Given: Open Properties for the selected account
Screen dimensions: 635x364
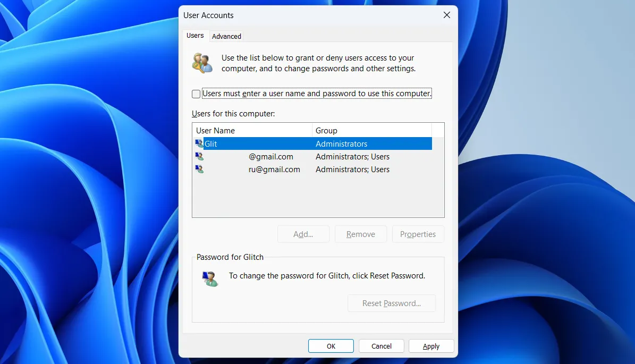Looking at the screenshot, I should tap(418, 234).
